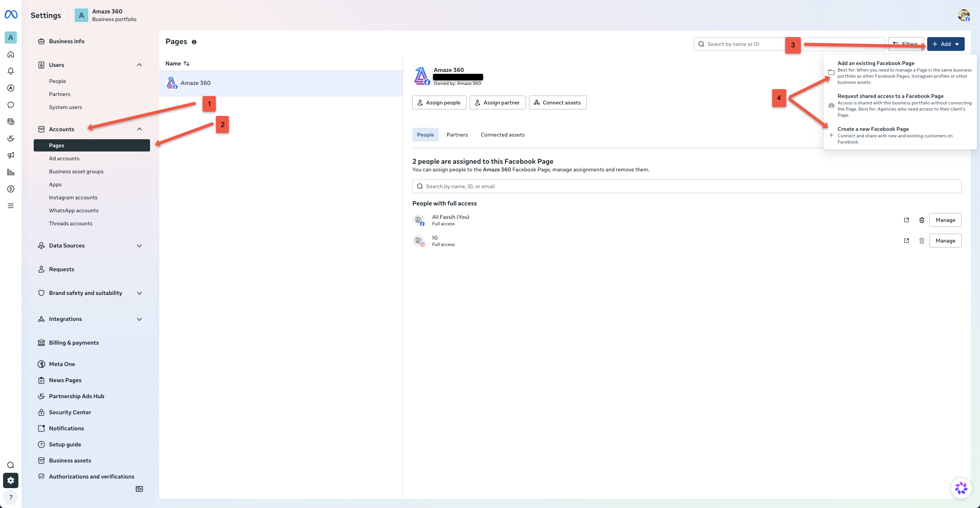The width and height of the screenshot is (980, 508).
Task: Click the Settings gear icon in rail
Action: [x=11, y=480]
